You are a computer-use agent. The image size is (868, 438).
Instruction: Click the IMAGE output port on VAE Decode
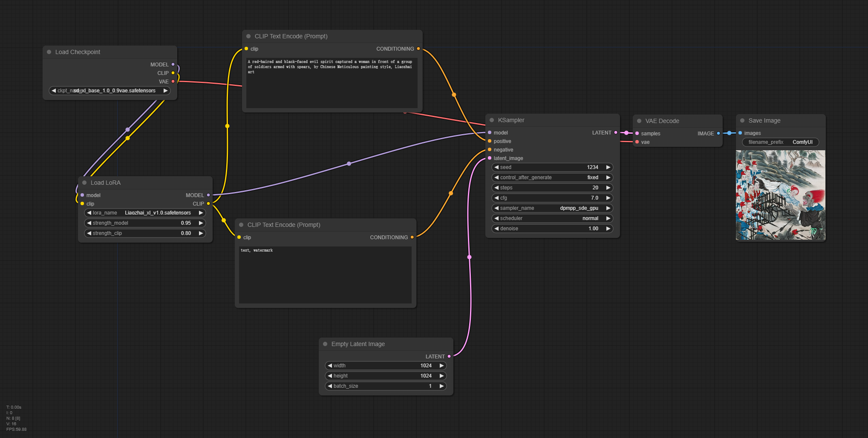718,134
